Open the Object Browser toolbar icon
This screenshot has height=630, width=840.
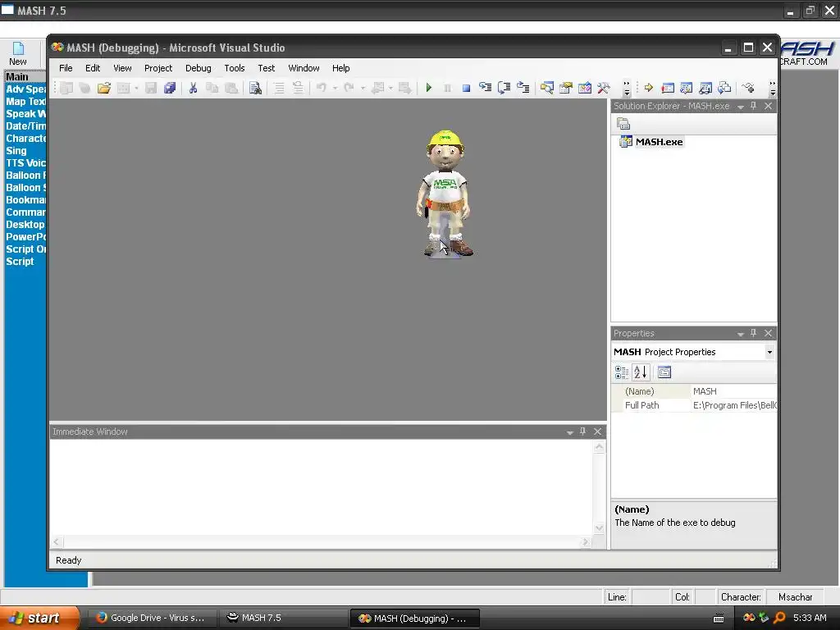[x=584, y=88]
